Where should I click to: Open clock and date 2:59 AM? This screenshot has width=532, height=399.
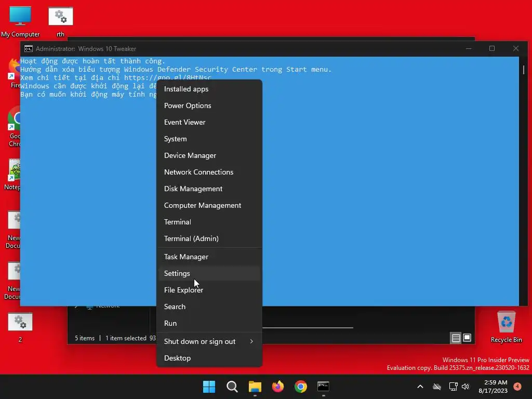click(x=493, y=387)
